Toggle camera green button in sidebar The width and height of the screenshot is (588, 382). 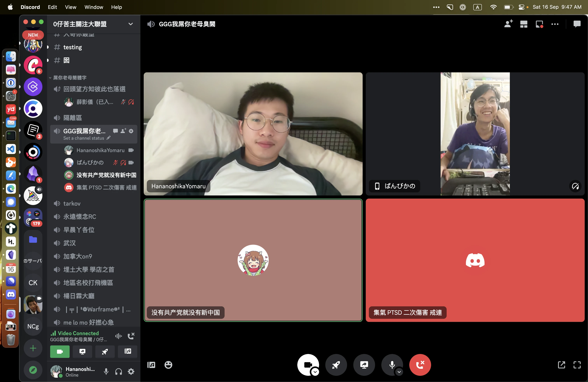click(60, 351)
